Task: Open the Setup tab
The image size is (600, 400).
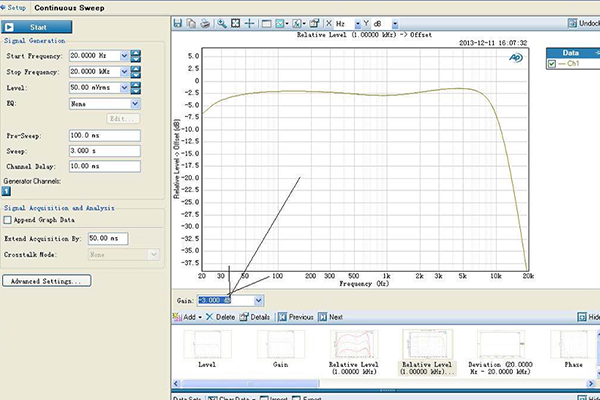Action: 14,7
